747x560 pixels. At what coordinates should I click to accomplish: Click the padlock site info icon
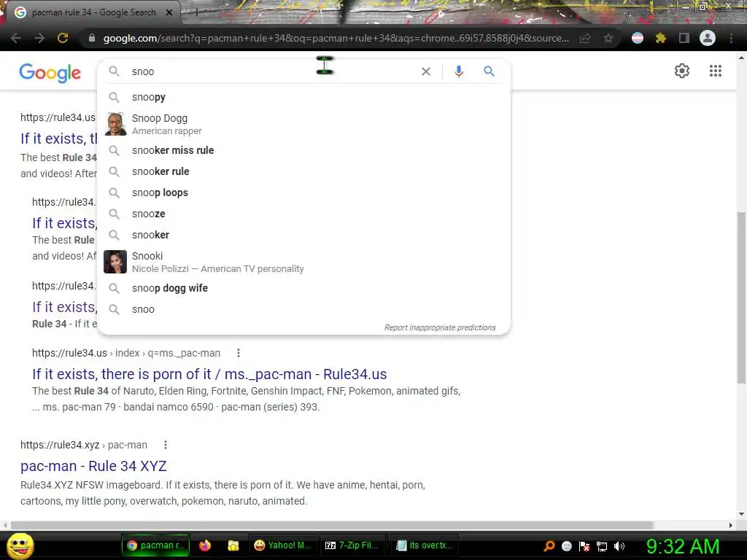pyautogui.click(x=92, y=38)
